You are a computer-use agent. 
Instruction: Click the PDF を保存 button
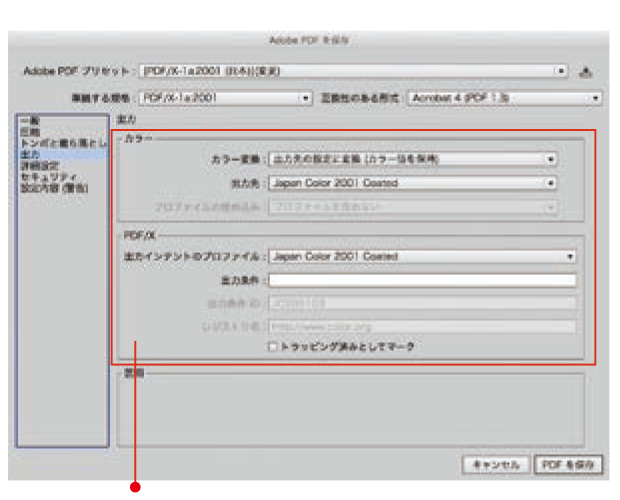point(568,464)
